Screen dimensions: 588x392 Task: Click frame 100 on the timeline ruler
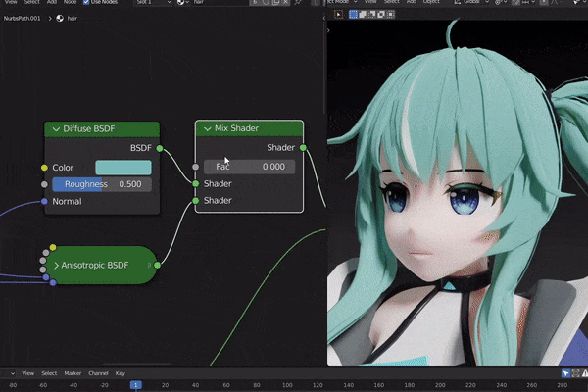[x=287, y=385]
